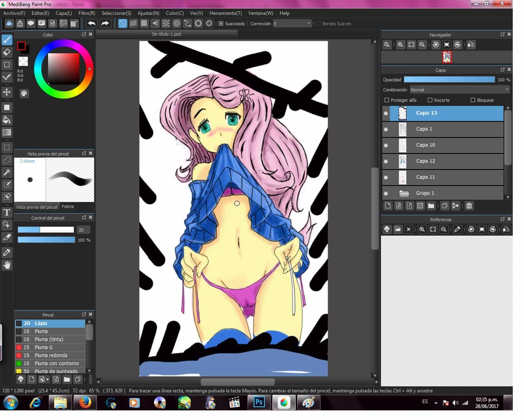Select the Hand pan tool

[x=7, y=265]
